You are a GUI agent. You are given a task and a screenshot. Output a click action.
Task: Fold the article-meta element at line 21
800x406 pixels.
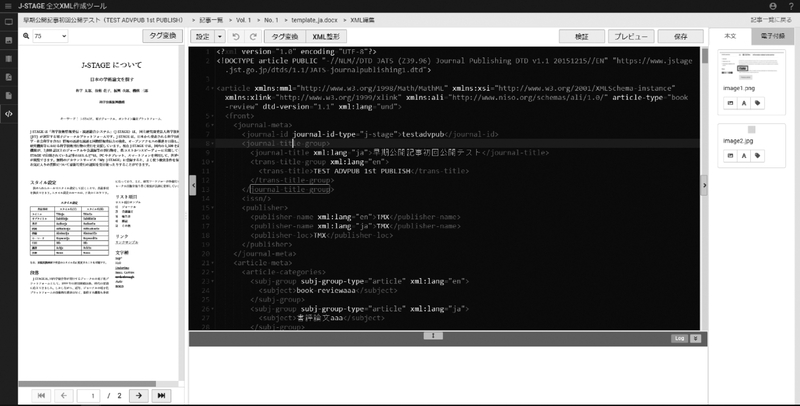click(212, 263)
